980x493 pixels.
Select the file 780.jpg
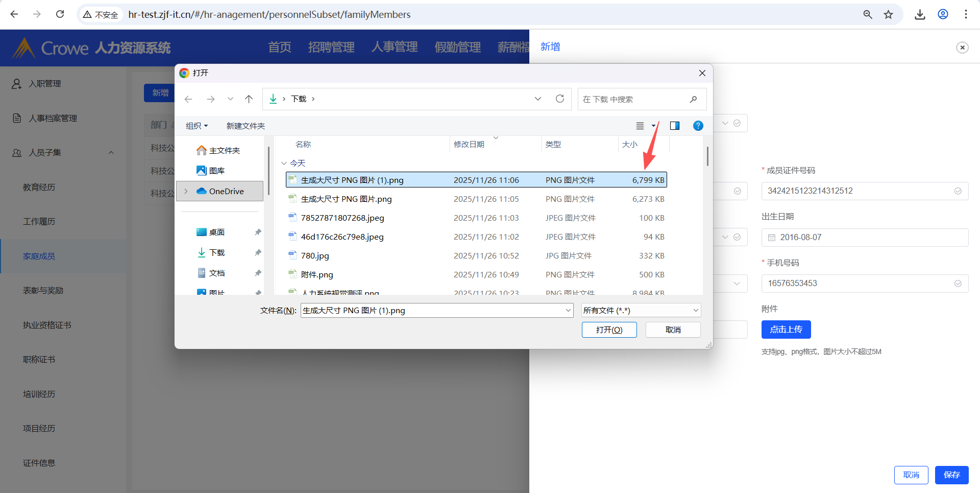[x=476, y=255]
